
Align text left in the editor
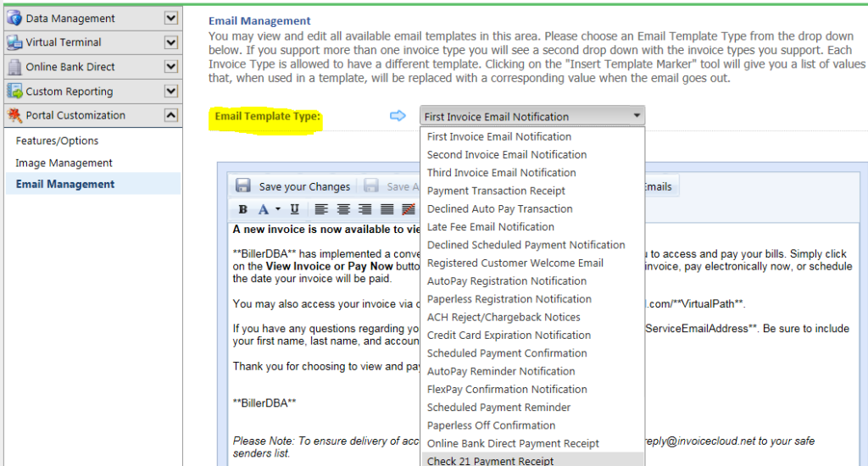[x=321, y=209]
